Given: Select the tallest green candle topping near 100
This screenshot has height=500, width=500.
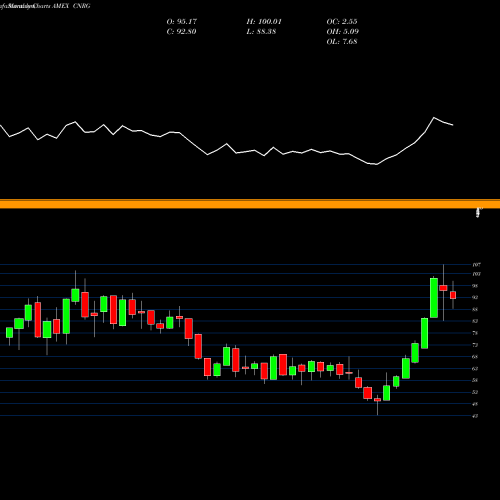Looking at the screenshot, I should 434,298.
